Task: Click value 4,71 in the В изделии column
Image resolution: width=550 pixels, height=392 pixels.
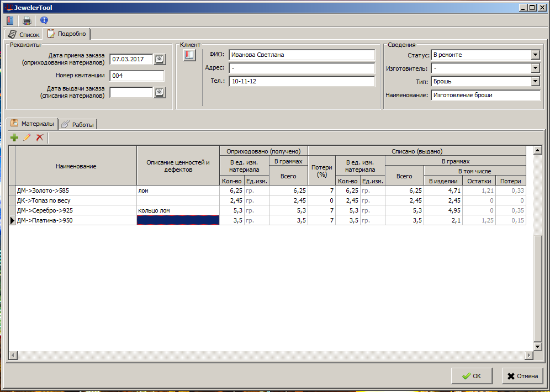Action: click(443, 190)
